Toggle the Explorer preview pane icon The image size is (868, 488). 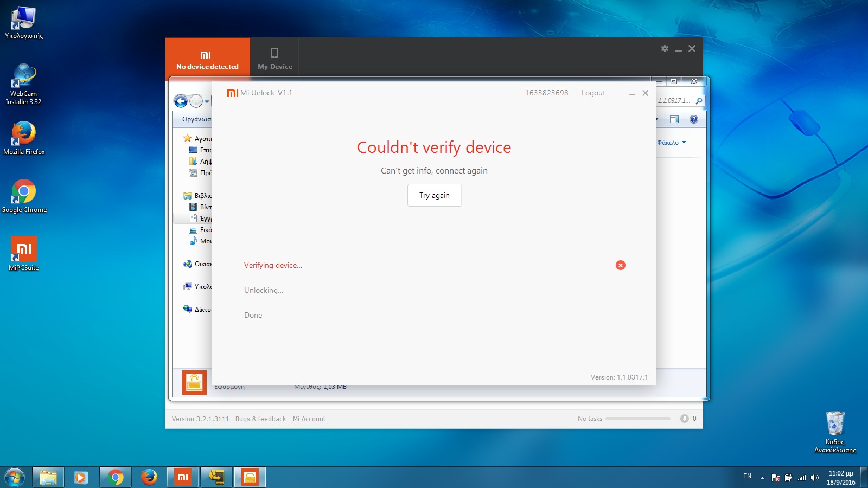point(674,119)
